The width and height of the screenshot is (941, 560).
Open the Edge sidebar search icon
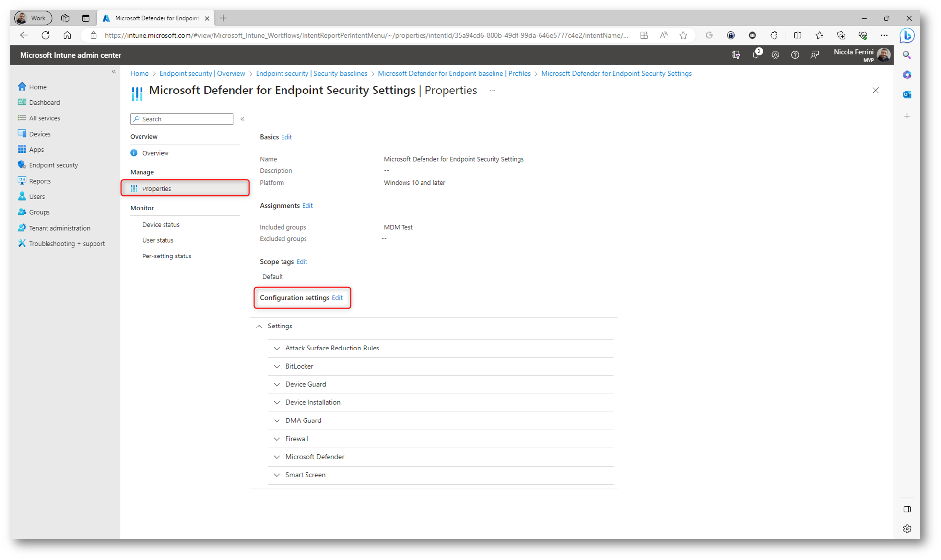(907, 55)
